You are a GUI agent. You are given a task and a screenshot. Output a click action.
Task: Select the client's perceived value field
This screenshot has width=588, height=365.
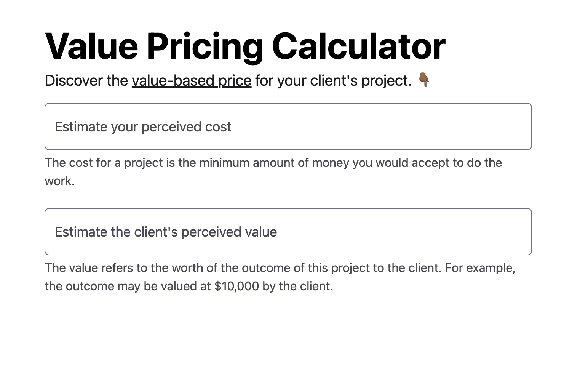pyautogui.click(x=288, y=231)
